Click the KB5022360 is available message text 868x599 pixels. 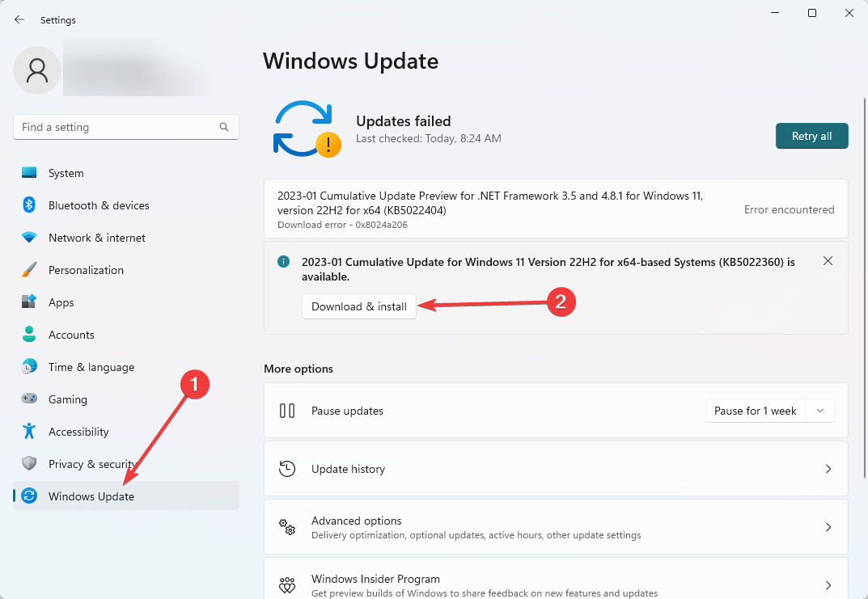[x=548, y=269]
